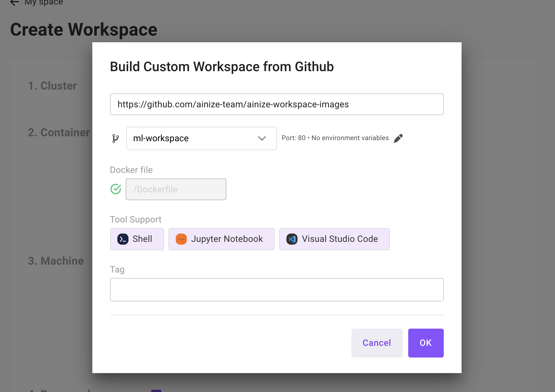Select the Cluster step heading
Image resolution: width=555 pixels, height=392 pixels.
52,86
